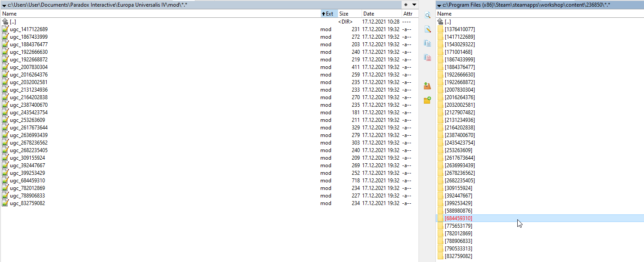The image size is (644, 262).
Task: Select file ugc_788906833
Action: click(209, 196)
